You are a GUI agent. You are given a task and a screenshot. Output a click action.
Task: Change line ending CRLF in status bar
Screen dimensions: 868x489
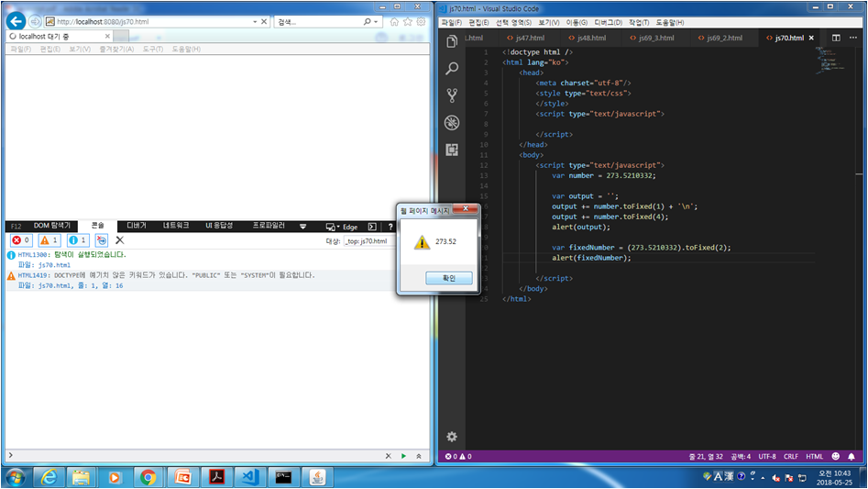[x=791, y=456]
